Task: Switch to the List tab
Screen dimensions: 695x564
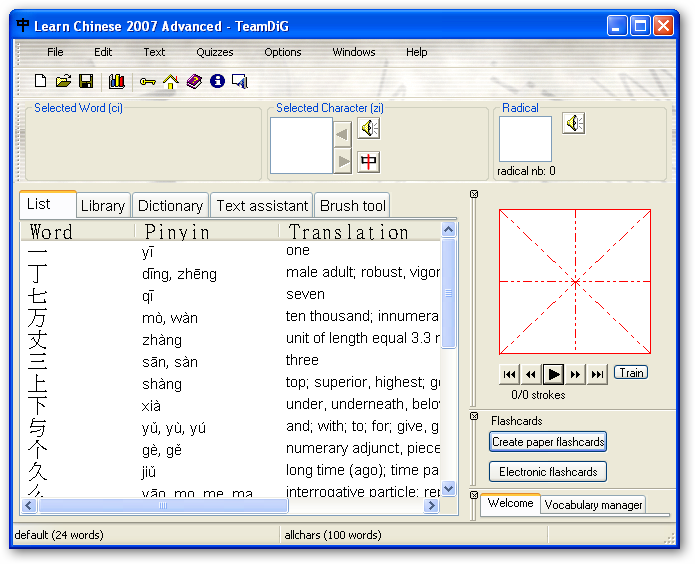Action: tap(48, 204)
